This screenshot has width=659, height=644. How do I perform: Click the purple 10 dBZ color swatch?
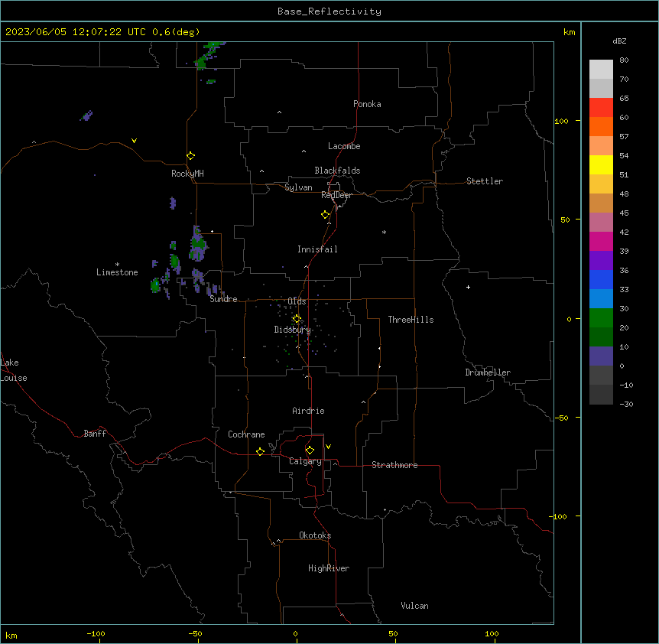tap(601, 356)
